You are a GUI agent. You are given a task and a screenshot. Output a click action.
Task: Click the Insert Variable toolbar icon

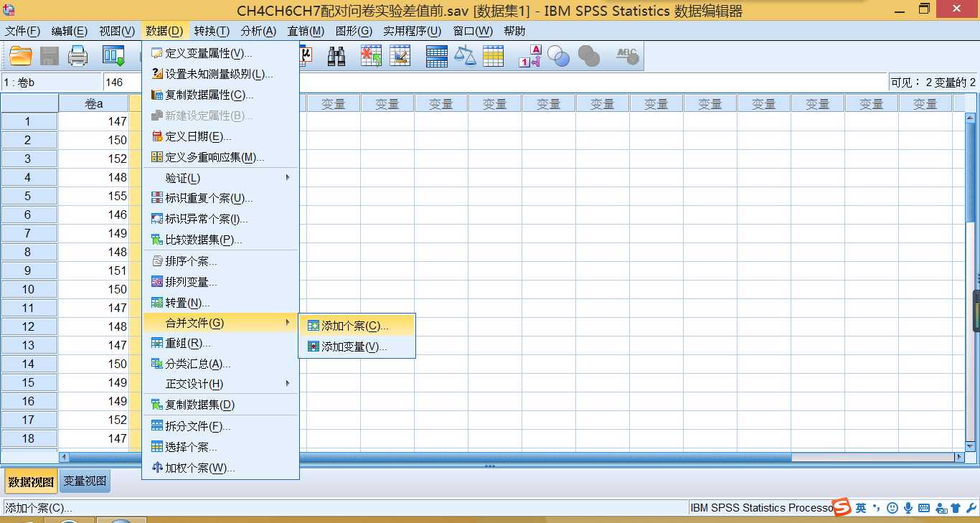400,56
